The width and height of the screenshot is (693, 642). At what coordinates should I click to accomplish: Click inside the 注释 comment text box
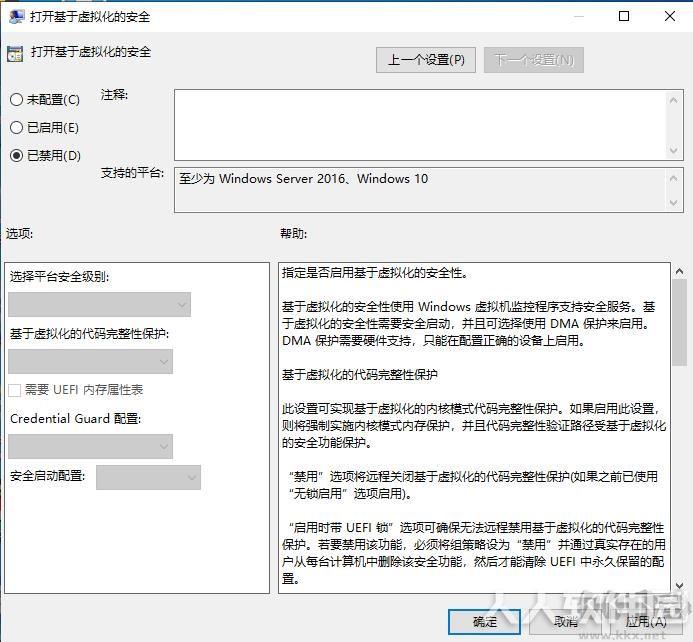(x=420, y=125)
